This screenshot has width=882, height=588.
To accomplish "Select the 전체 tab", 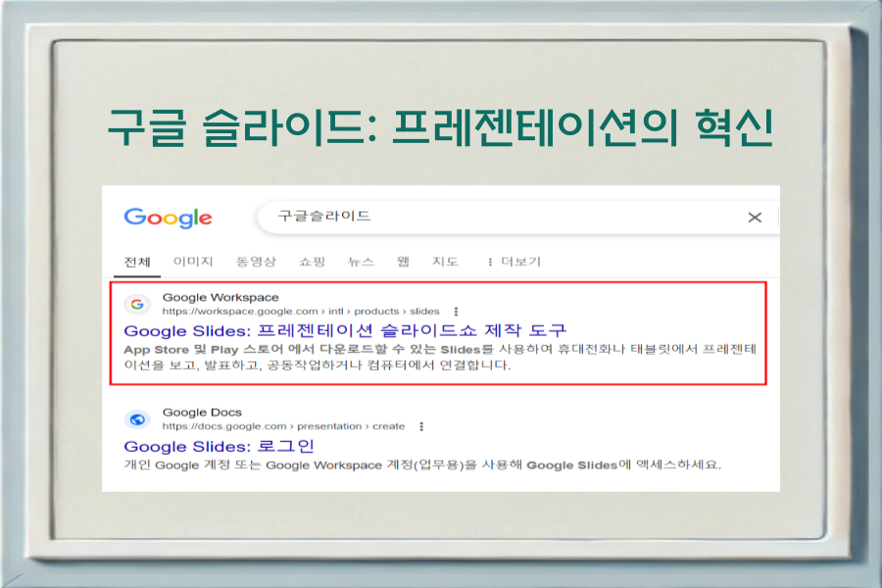I will 137,262.
